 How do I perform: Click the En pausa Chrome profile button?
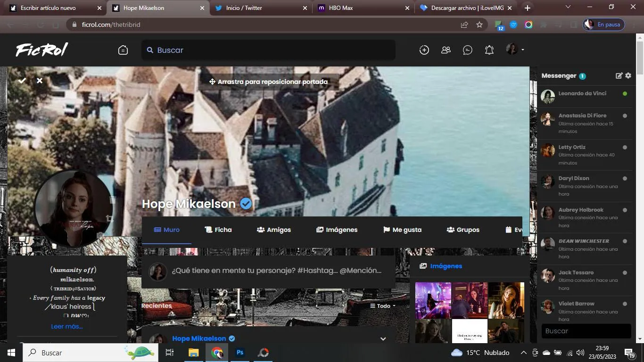click(x=604, y=25)
